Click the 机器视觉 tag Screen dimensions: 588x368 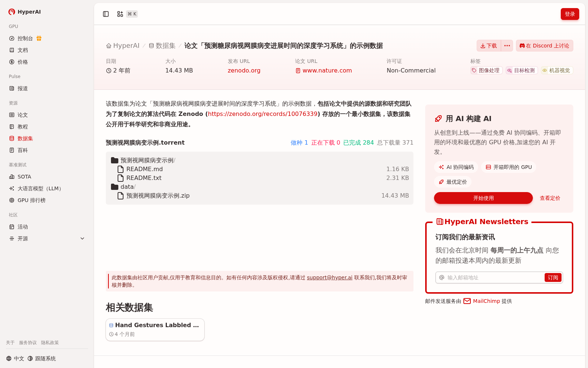(557, 70)
